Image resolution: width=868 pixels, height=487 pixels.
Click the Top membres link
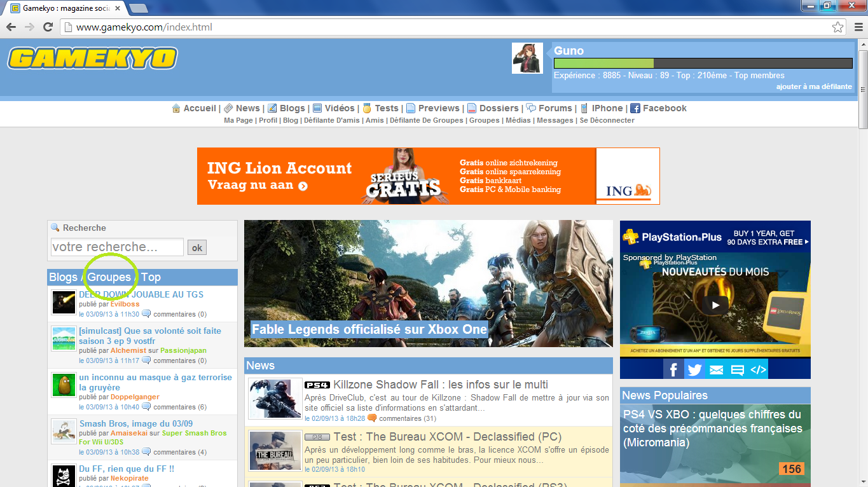(759, 75)
